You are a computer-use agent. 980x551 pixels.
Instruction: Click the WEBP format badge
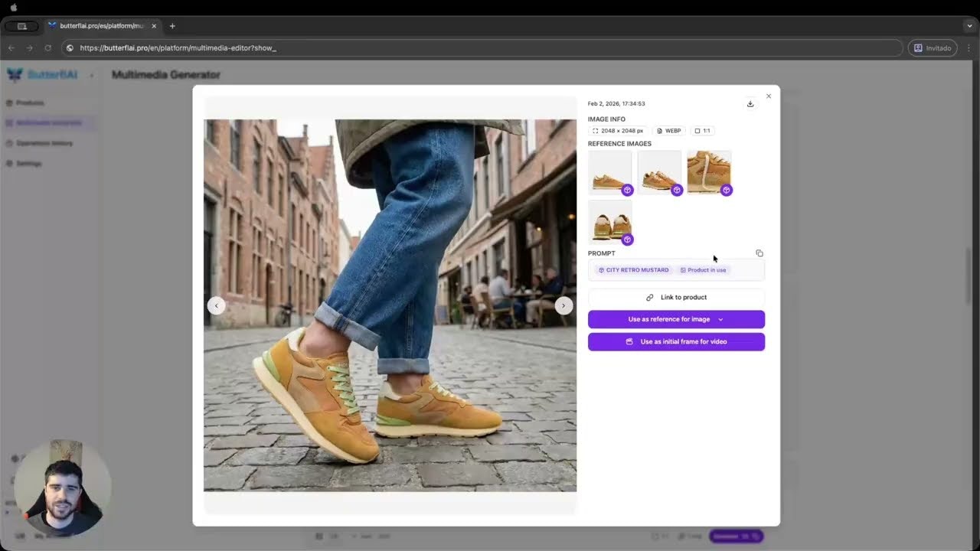(668, 130)
